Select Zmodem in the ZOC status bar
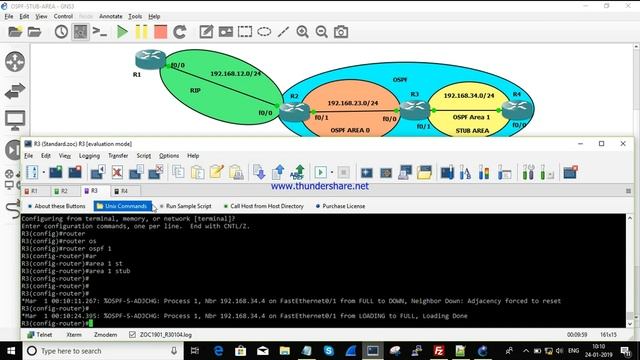Screen dimensions: 640x360 click(x=105, y=335)
